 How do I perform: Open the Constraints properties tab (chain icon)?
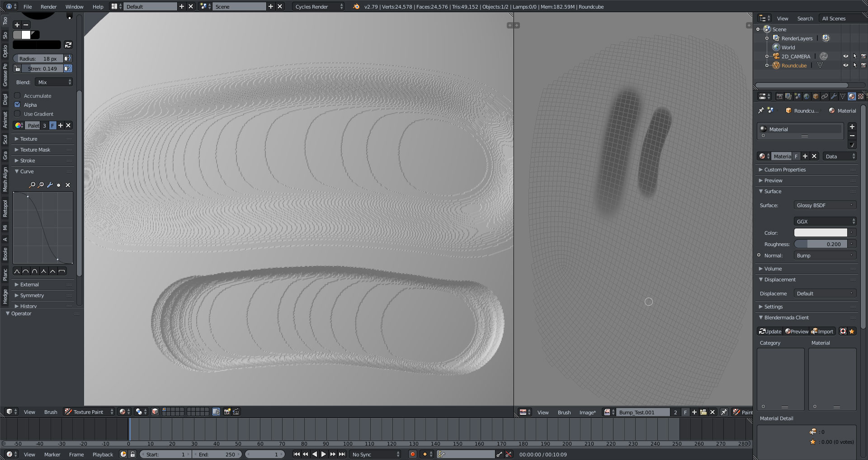825,96
